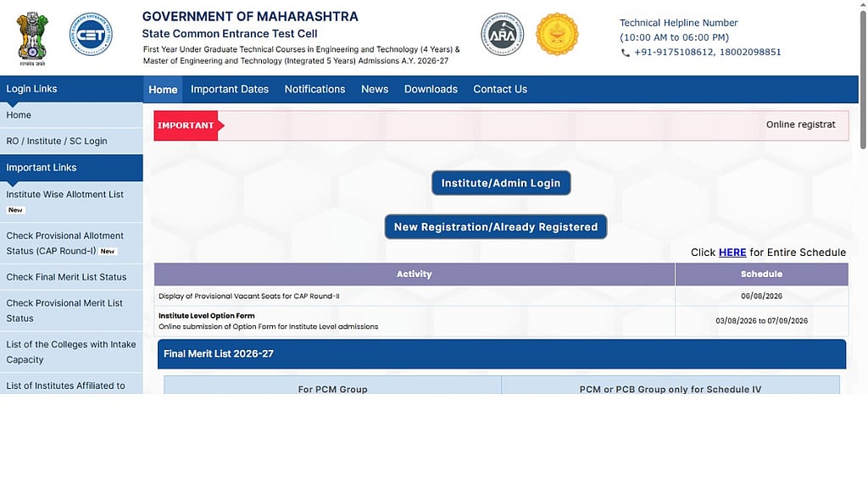The height and width of the screenshot is (488, 868).
Task: Click the Indian national emblem logo
Action: pyautogui.click(x=33, y=39)
